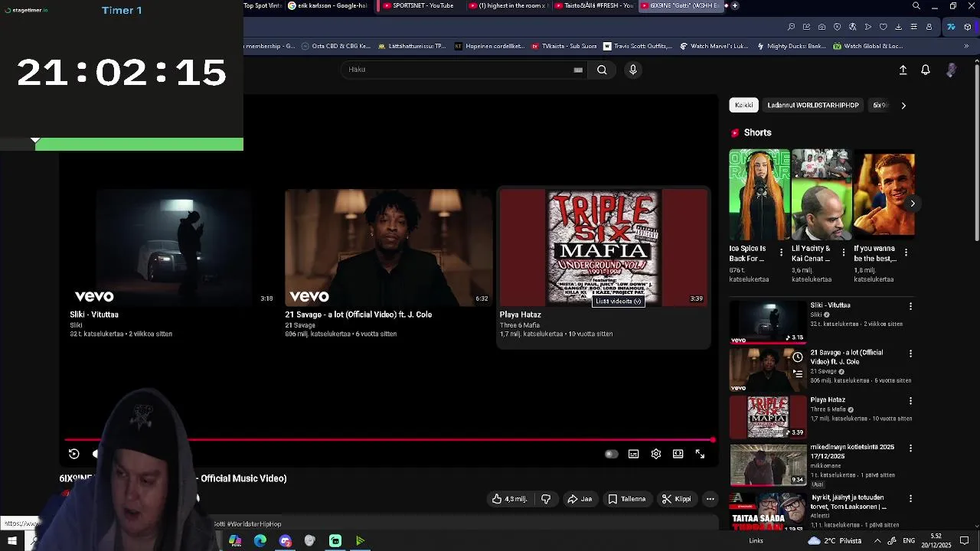Open Microsoft Edge from taskbar
Viewport: 980px width, 551px height.
pos(260,541)
